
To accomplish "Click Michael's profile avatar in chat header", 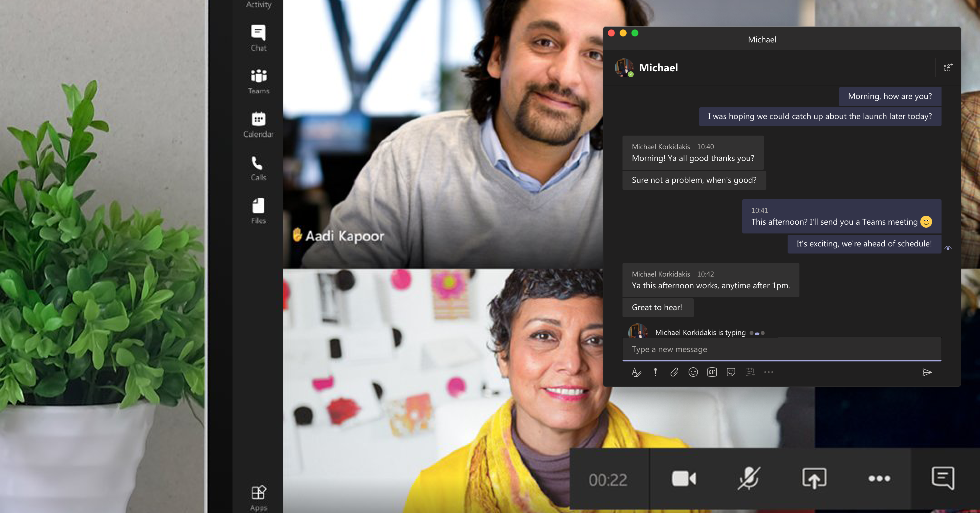I will coord(624,68).
